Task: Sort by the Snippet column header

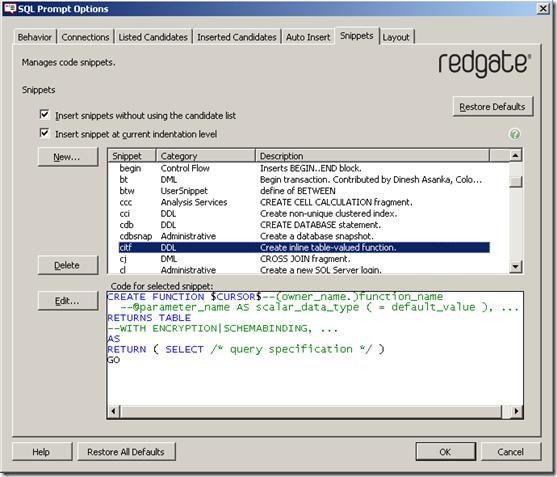Action: point(132,156)
